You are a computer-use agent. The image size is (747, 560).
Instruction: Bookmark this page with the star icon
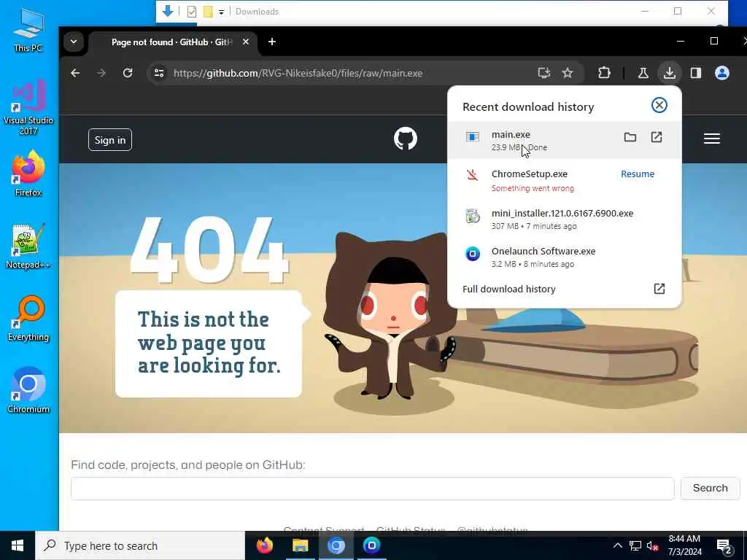pyautogui.click(x=567, y=73)
